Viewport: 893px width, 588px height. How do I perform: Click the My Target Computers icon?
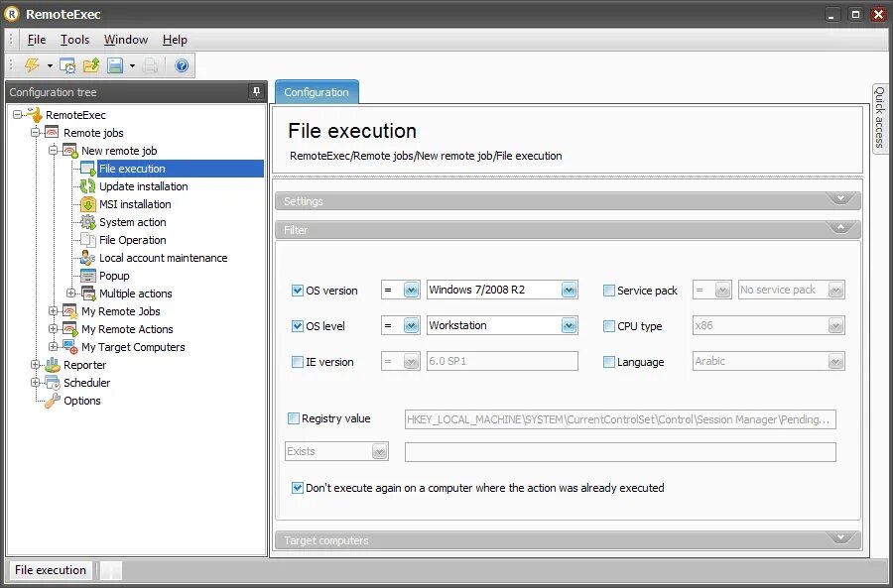tap(69, 347)
